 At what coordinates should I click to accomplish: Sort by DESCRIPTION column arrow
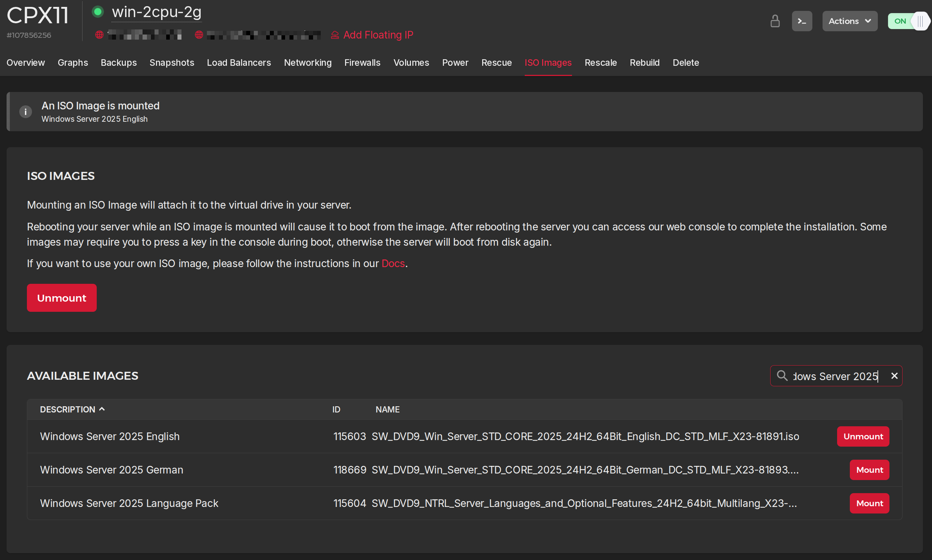102,409
